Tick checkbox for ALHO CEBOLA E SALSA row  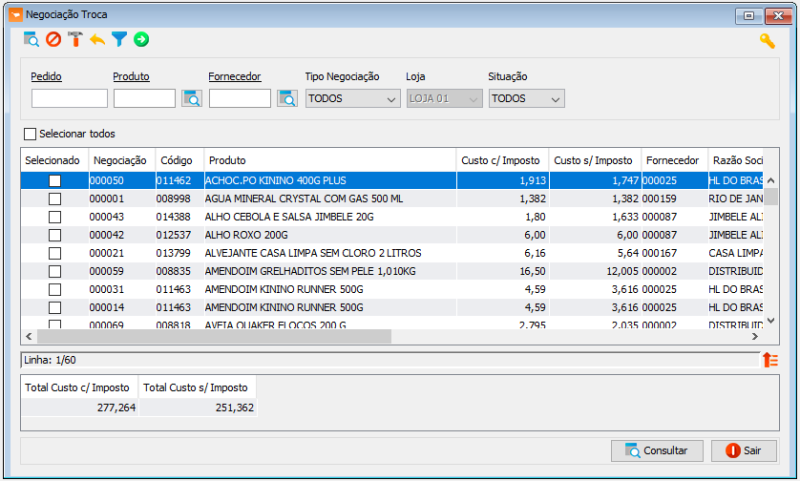55,217
